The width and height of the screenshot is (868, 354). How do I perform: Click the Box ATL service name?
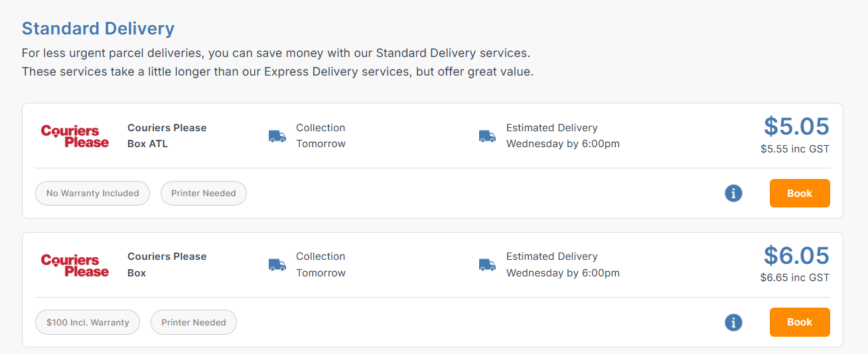(x=147, y=144)
